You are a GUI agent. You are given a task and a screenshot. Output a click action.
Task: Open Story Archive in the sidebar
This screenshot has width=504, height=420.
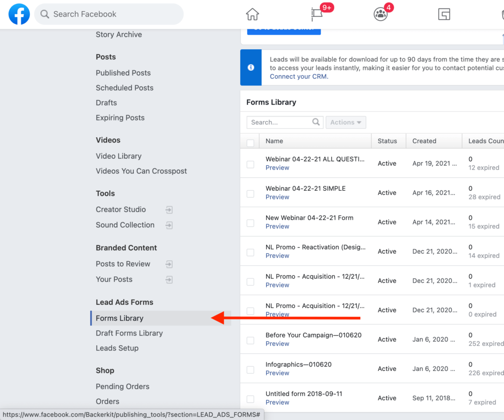coord(119,34)
